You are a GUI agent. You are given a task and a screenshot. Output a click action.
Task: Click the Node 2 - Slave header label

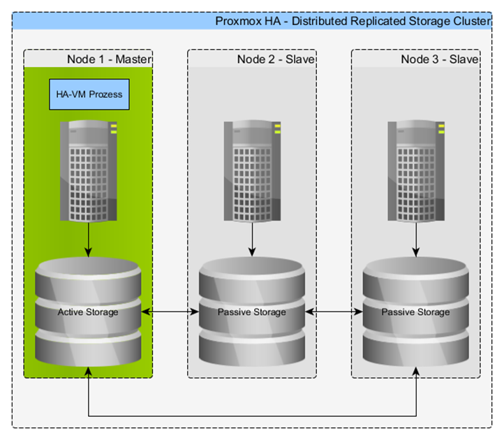point(275,59)
